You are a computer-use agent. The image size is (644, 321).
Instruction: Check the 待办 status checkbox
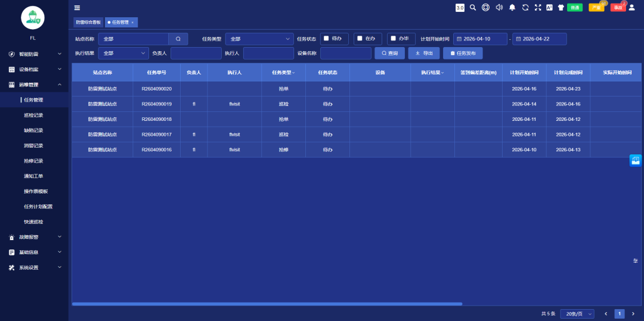click(x=326, y=38)
